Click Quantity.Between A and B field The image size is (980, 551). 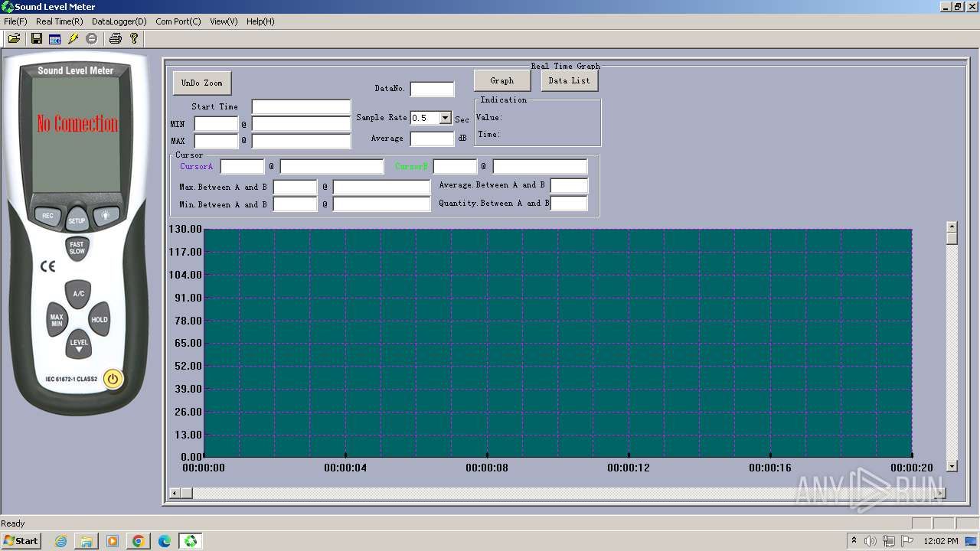(570, 203)
